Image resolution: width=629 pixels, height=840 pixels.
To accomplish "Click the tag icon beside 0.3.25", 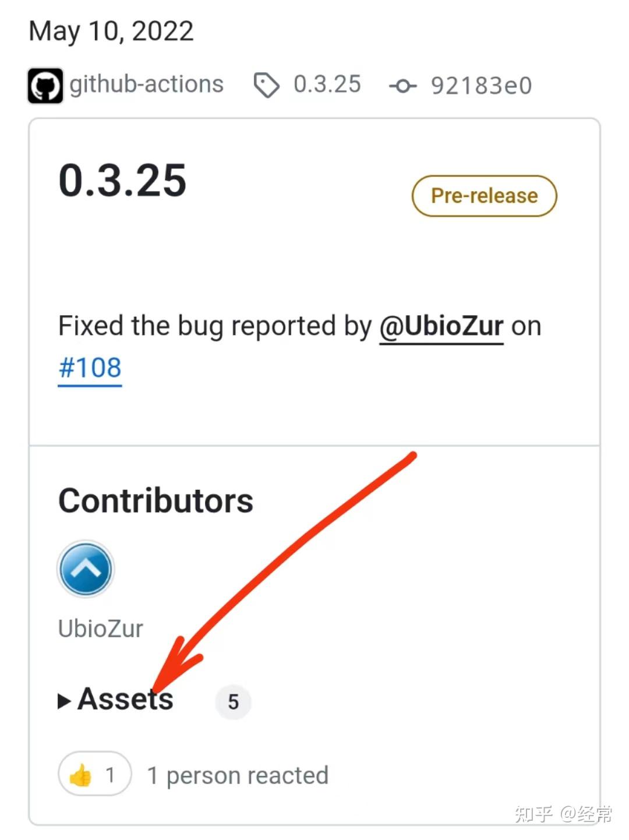I will click(x=266, y=86).
